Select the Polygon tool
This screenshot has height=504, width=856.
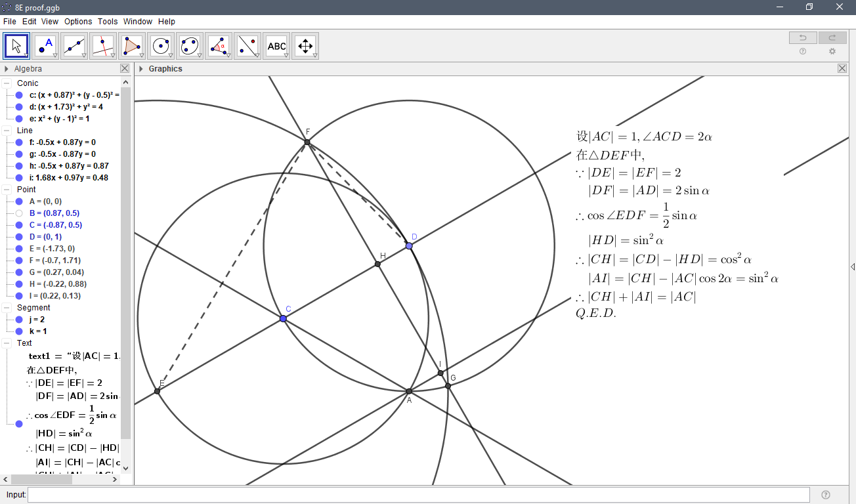(132, 45)
